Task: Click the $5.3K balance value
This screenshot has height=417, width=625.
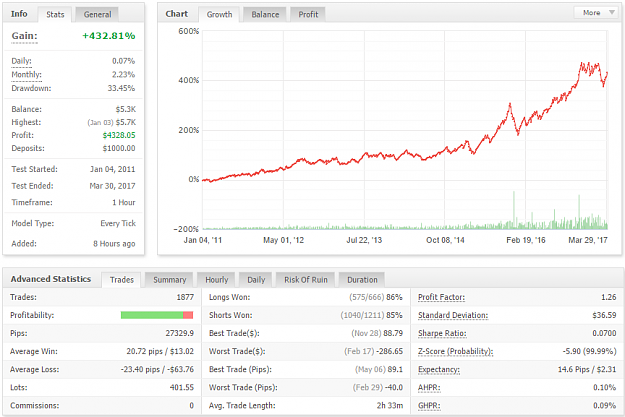Action: tap(126, 109)
